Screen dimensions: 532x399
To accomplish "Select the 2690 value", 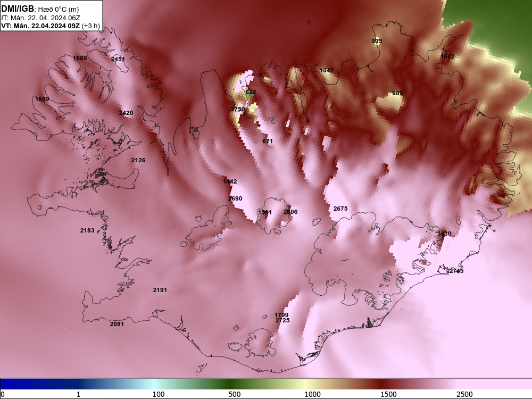I will point(235,198).
